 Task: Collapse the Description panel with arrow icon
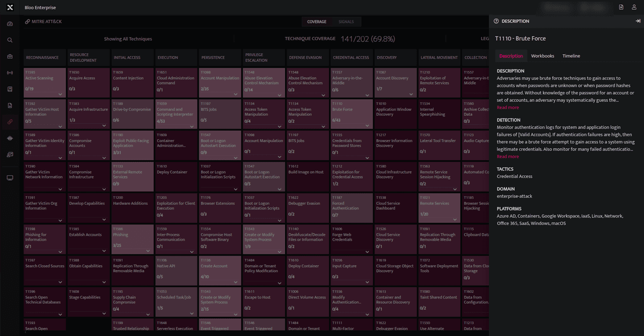click(x=638, y=21)
